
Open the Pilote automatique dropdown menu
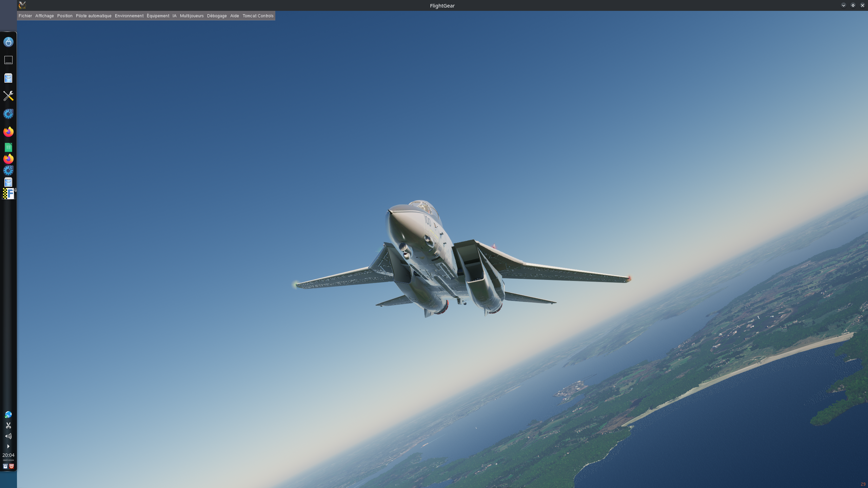coord(94,16)
